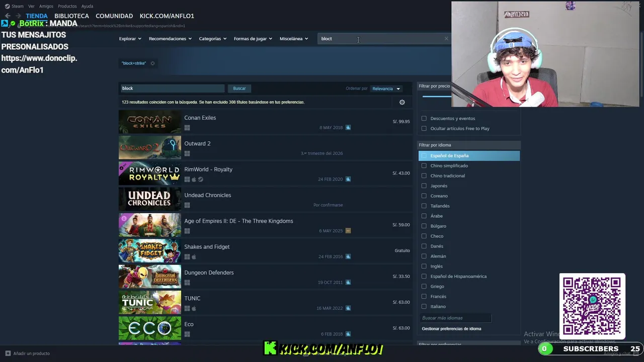Click the review thumbs-up icon for Conan Exiles
The height and width of the screenshot is (362, 644).
pyautogui.click(x=348, y=128)
